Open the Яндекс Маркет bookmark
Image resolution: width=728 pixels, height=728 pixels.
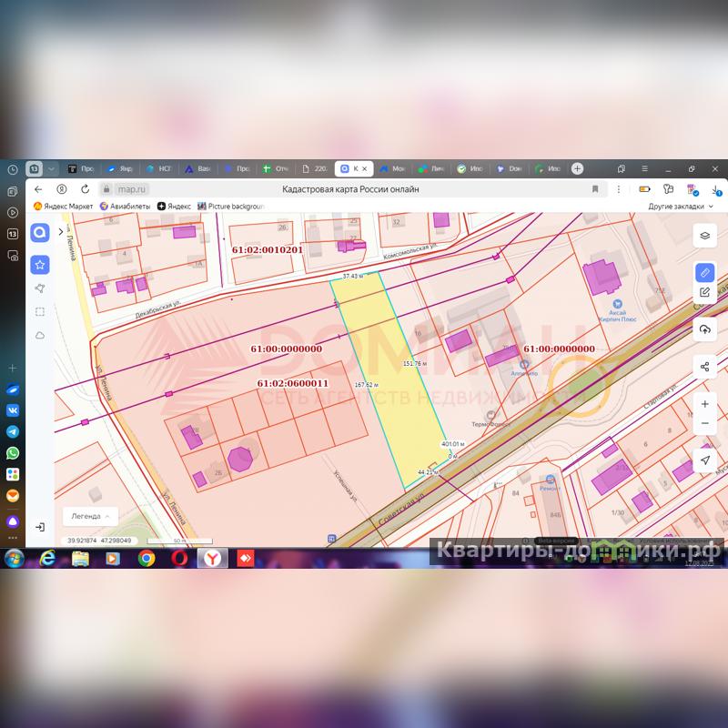tap(63, 207)
